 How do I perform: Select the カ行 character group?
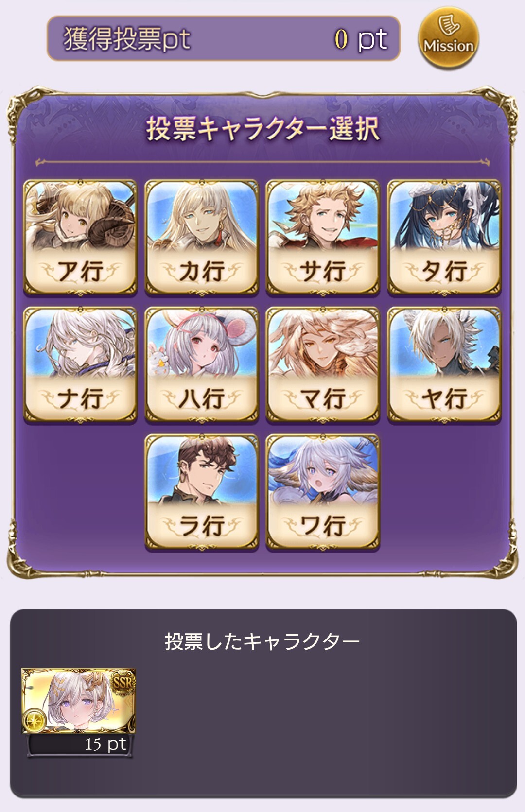coord(201,237)
